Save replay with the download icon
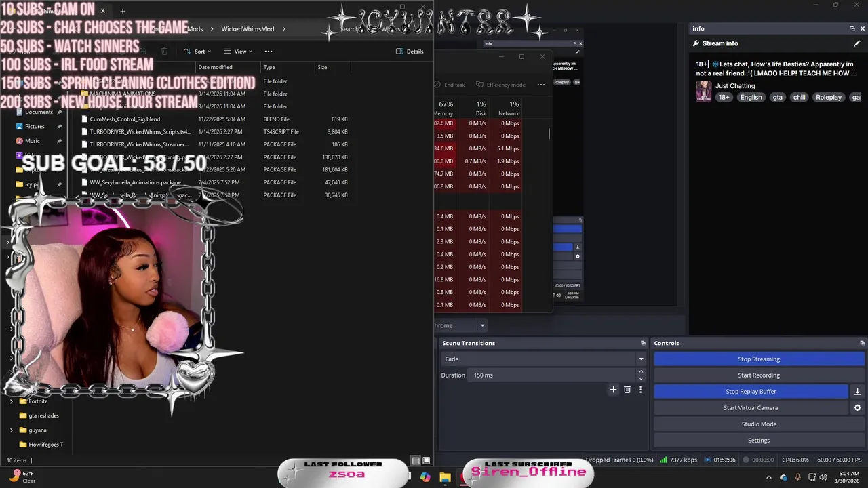868x488 pixels. pyautogui.click(x=857, y=391)
